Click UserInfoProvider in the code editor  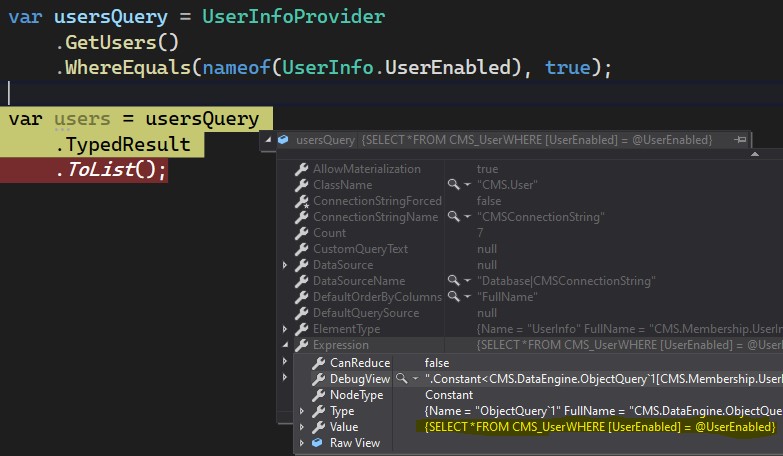(x=294, y=16)
